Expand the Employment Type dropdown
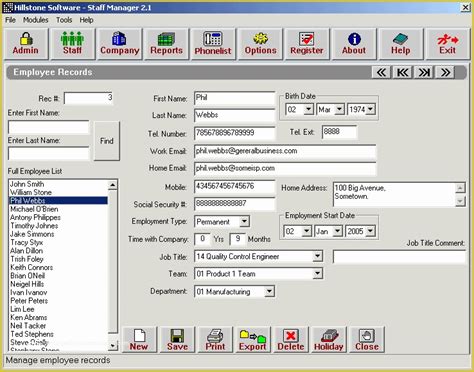The width and height of the screenshot is (474, 372). point(244,221)
